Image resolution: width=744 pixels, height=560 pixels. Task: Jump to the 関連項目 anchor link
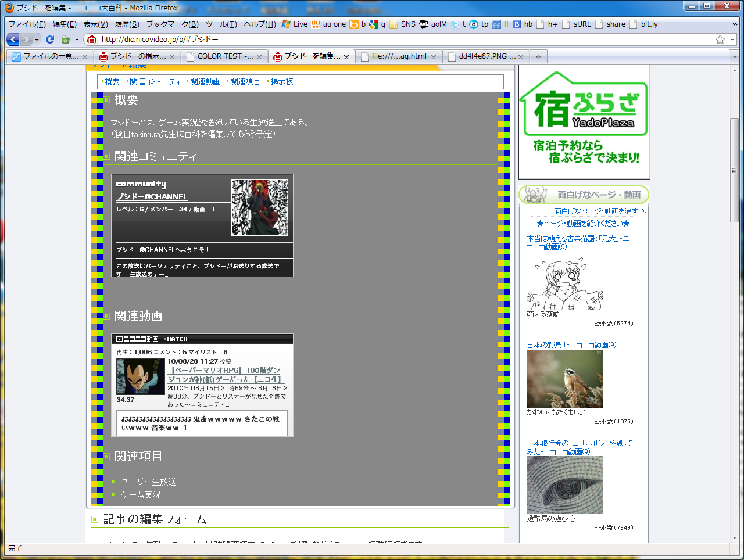[x=245, y=81]
